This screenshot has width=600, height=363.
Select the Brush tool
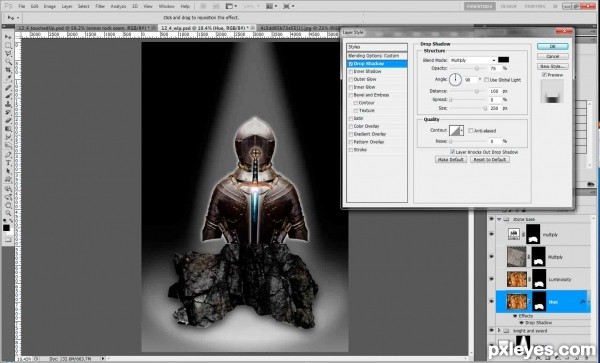point(8,96)
